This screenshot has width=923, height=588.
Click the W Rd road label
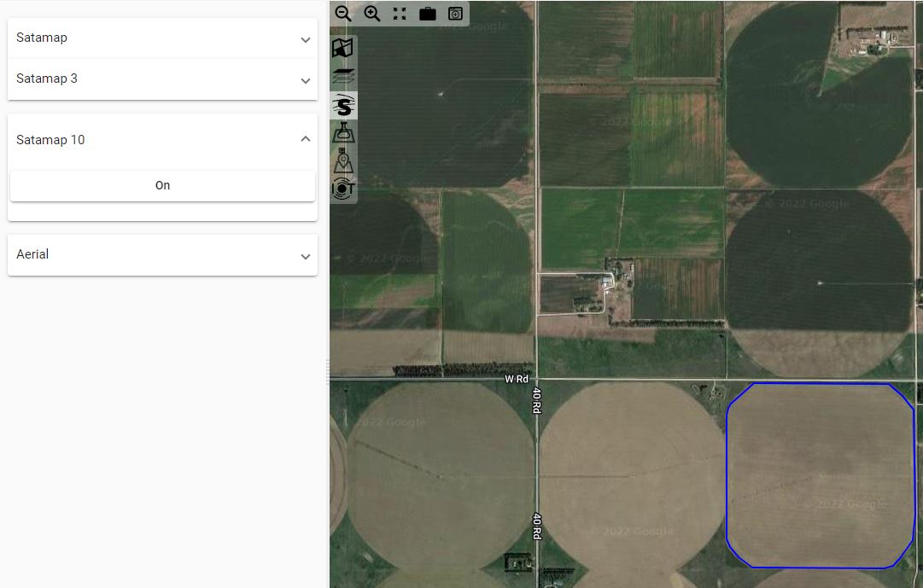coord(517,379)
